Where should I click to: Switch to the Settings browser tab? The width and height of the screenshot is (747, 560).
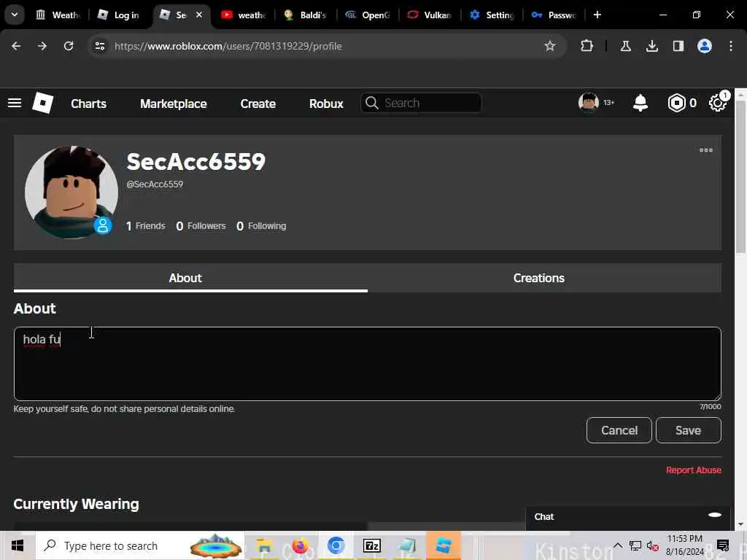coord(492,15)
